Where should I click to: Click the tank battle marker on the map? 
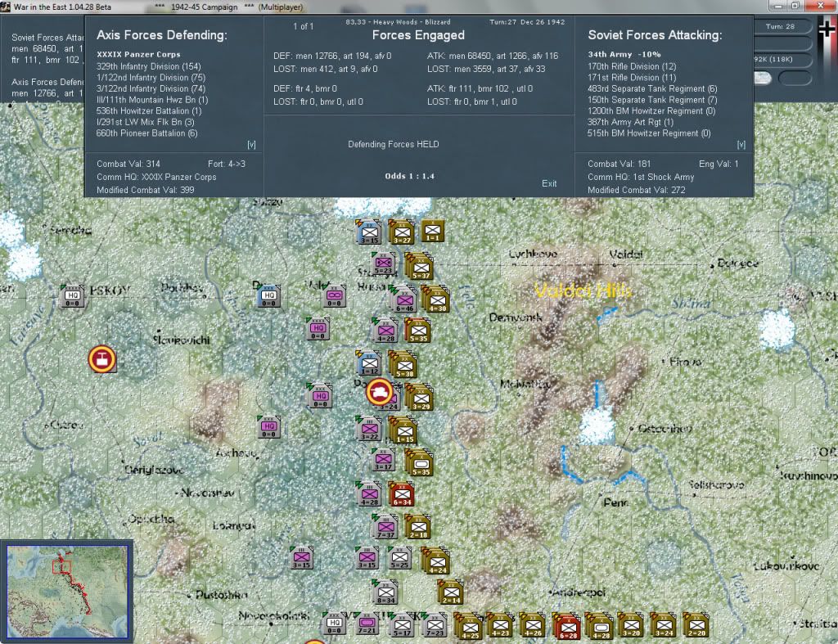(x=379, y=391)
